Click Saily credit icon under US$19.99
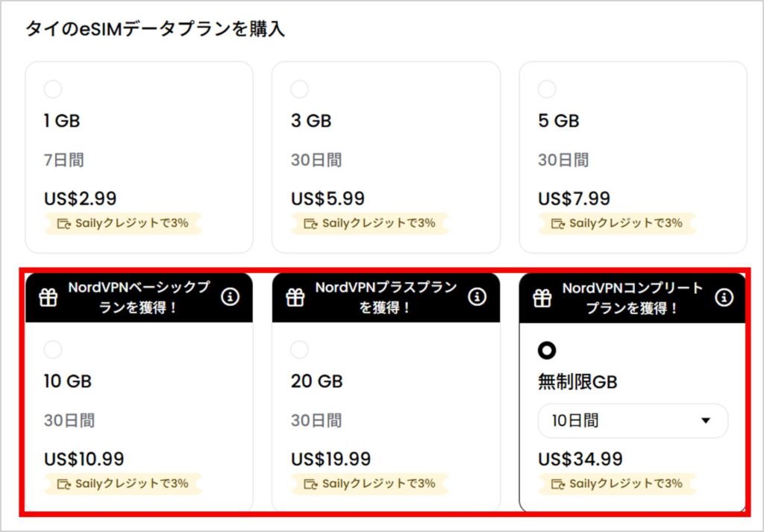The height and width of the screenshot is (532, 764). 310,484
